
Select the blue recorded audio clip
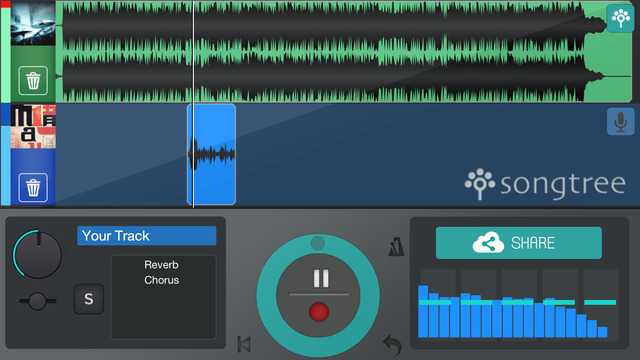tap(211, 154)
